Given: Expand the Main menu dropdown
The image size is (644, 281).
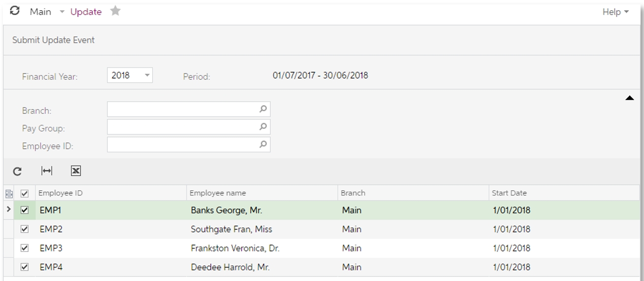Looking at the screenshot, I should click(62, 12).
